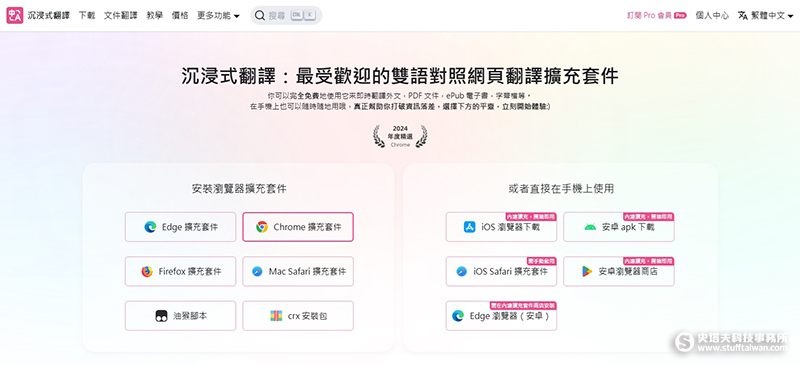Open the 繁體中文 language dropdown

765,16
